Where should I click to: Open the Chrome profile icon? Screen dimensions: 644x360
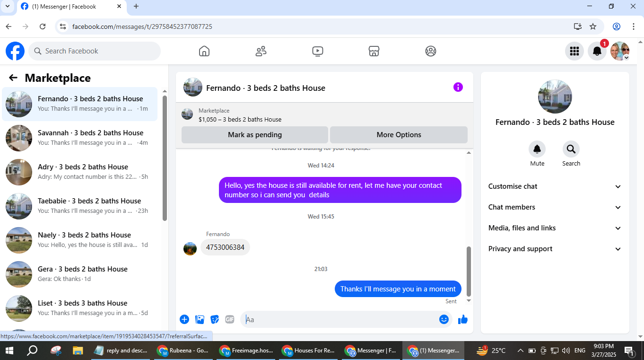[617, 26]
